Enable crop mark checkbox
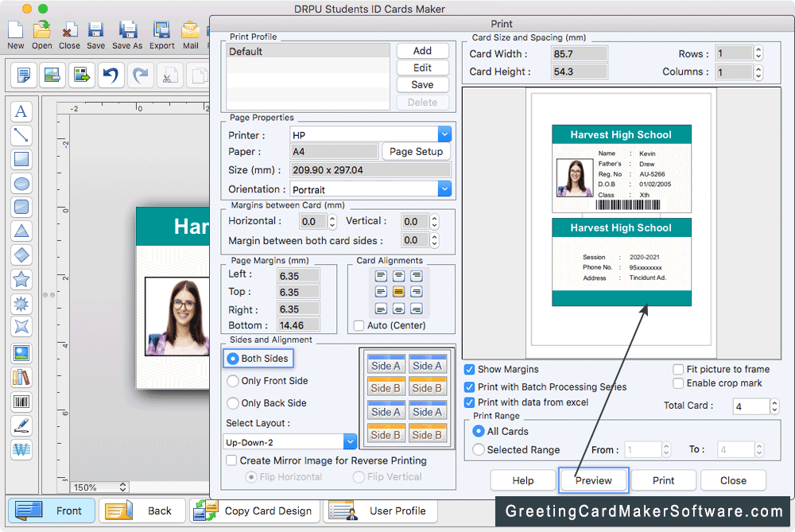The width and height of the screenshot is (795, 532). [678, 383]
